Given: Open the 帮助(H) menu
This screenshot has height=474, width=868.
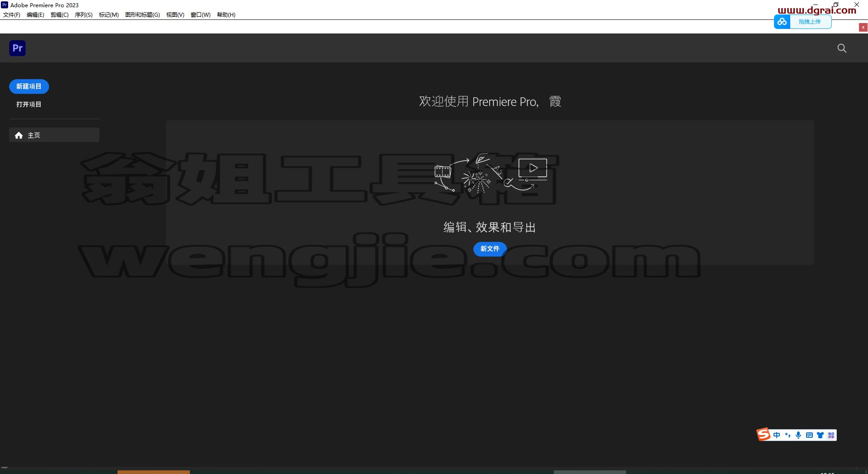Looking at the screenshot, I should [x=226, y=15].
